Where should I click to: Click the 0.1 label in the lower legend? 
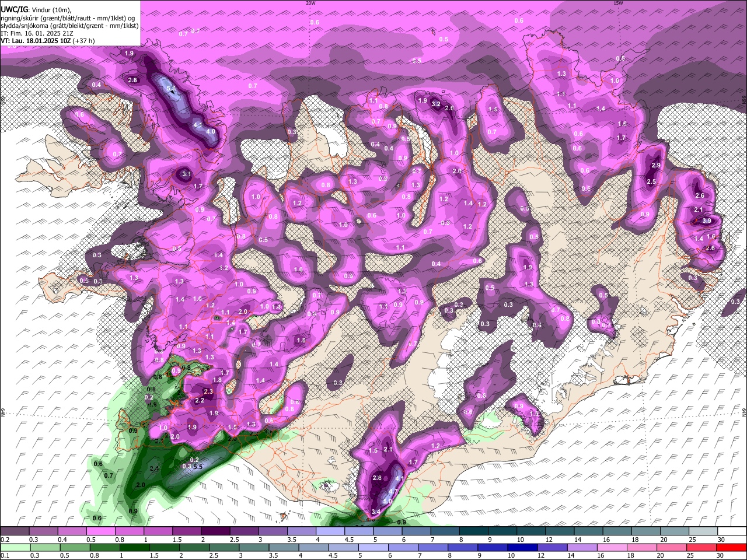(x=5, y=556)
